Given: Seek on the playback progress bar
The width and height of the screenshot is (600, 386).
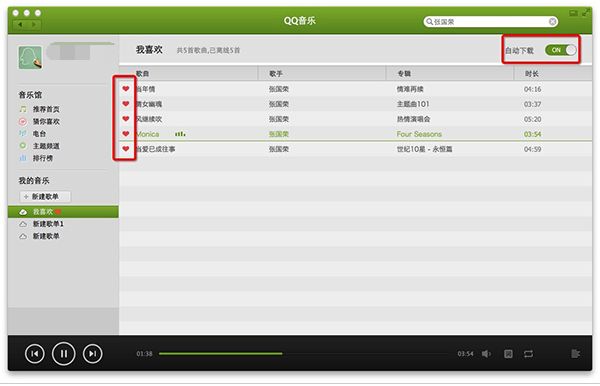Looking at the screenshot, I should (x=305, y=353).
